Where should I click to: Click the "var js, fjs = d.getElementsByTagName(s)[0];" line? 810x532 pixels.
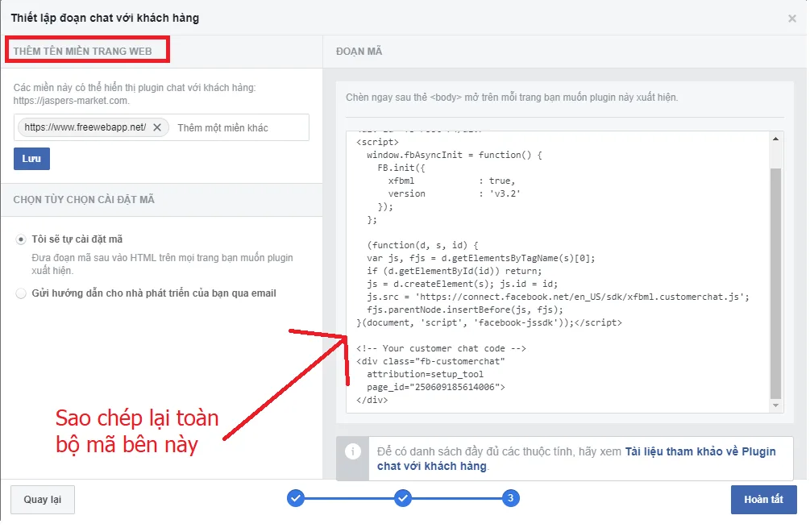(481, 258)
